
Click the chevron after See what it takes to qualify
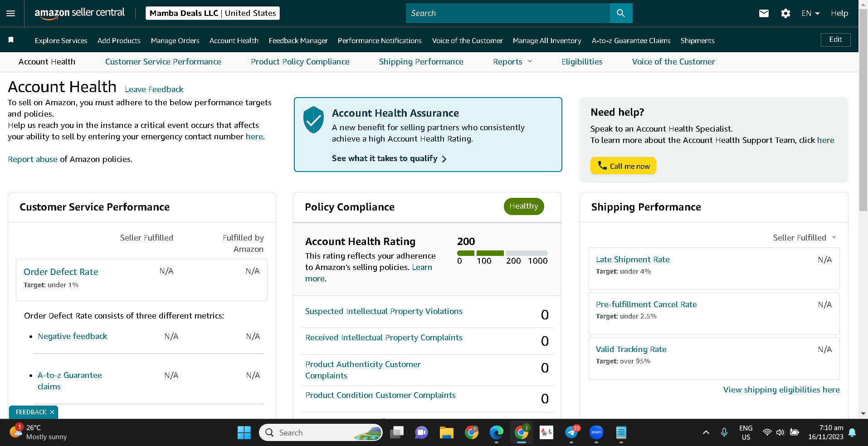pyautogui.click(x=444, y=159)
